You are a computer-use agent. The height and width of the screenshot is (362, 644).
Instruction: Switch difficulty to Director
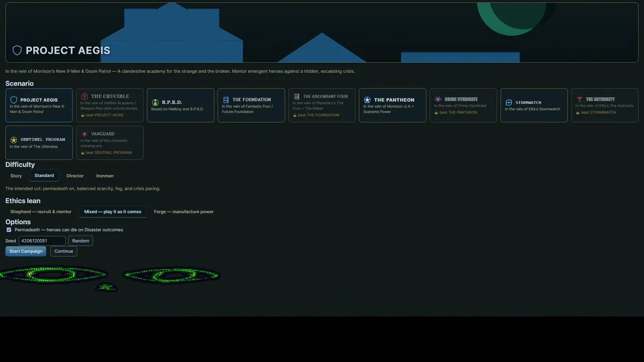click(x=75, y=176)
